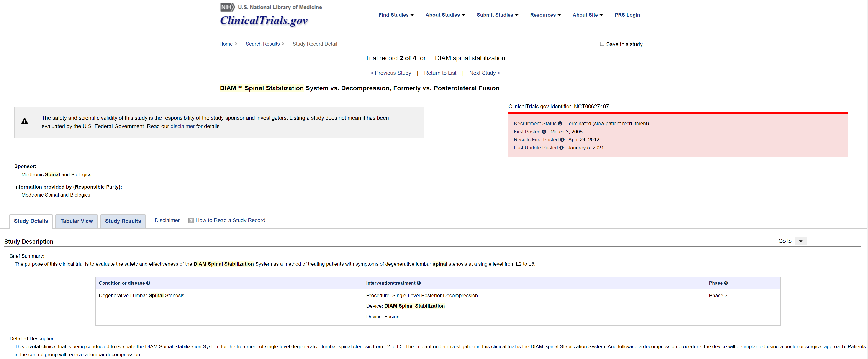The image size is (868, 359).
Task: Click the info icon beside First Posted
Action: coord(544,132)
